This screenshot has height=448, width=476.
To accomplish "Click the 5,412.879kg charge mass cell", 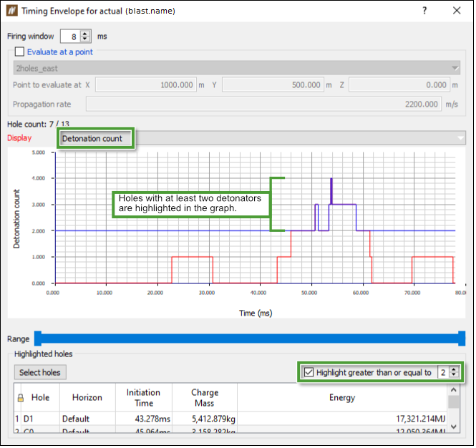I will 205,419.
